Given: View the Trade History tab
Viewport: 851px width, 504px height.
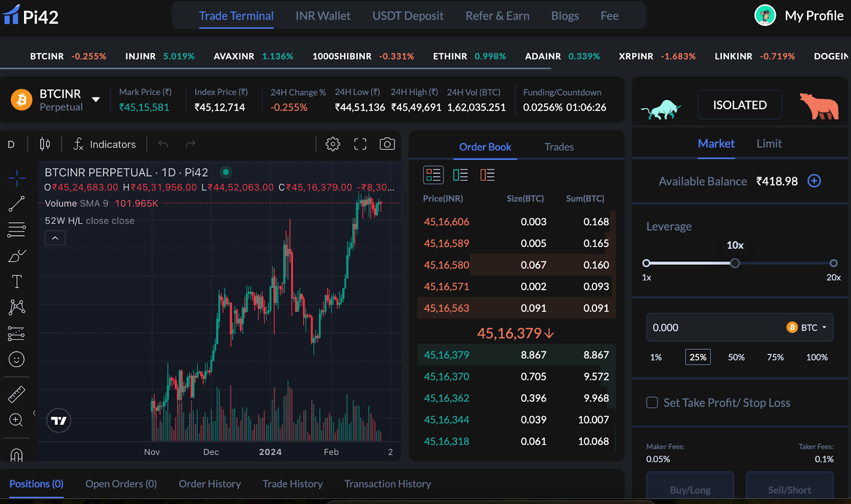Looking at the screenshot, I should (x=293, y=484).
